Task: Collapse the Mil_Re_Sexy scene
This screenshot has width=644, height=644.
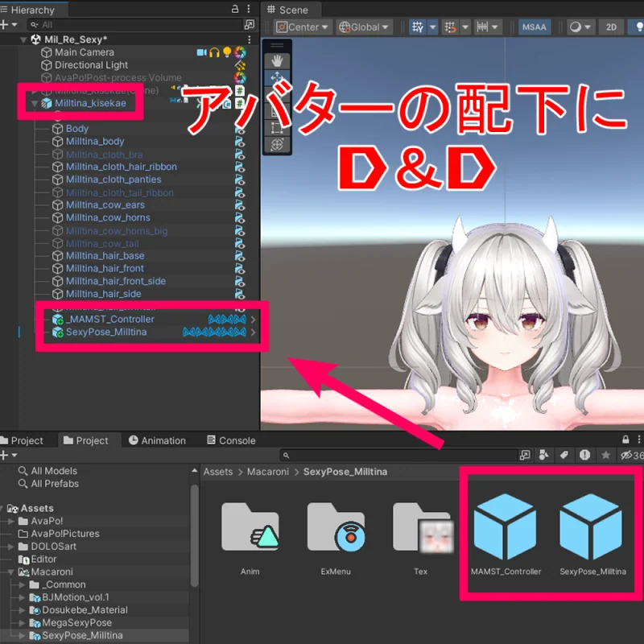Action: point(23,39)
